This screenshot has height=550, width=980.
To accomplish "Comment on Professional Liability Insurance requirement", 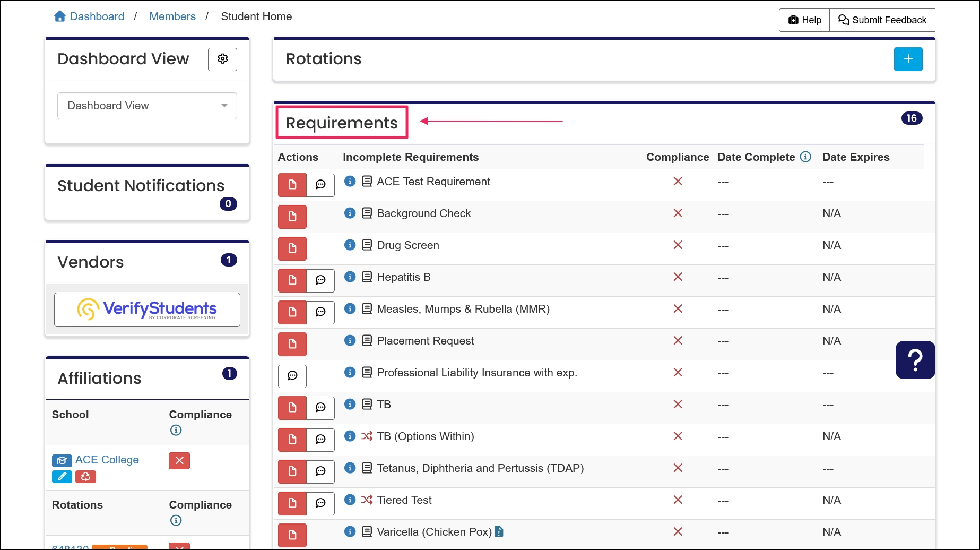I will tap(292, 376).
